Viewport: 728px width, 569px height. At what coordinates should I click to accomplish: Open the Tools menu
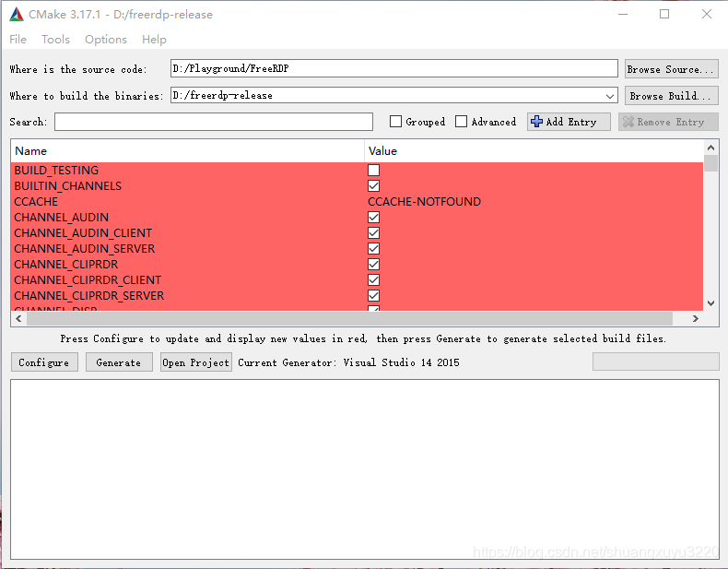click(55, 39)
